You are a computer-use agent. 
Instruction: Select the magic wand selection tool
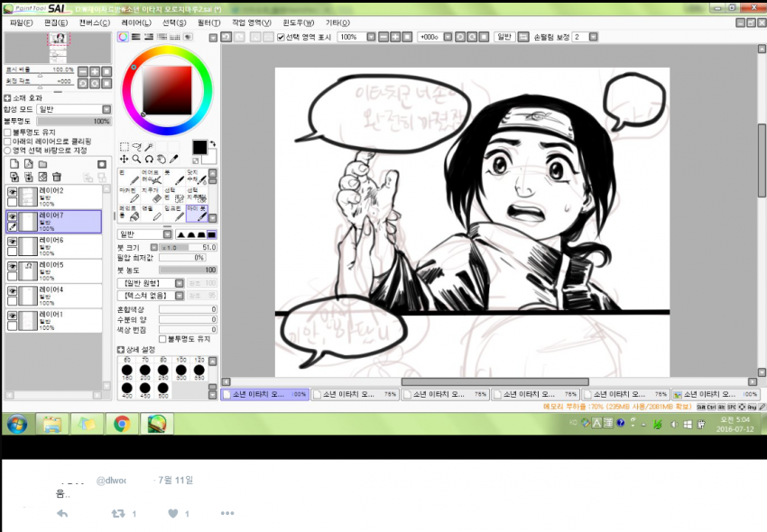tap(150, 146)
